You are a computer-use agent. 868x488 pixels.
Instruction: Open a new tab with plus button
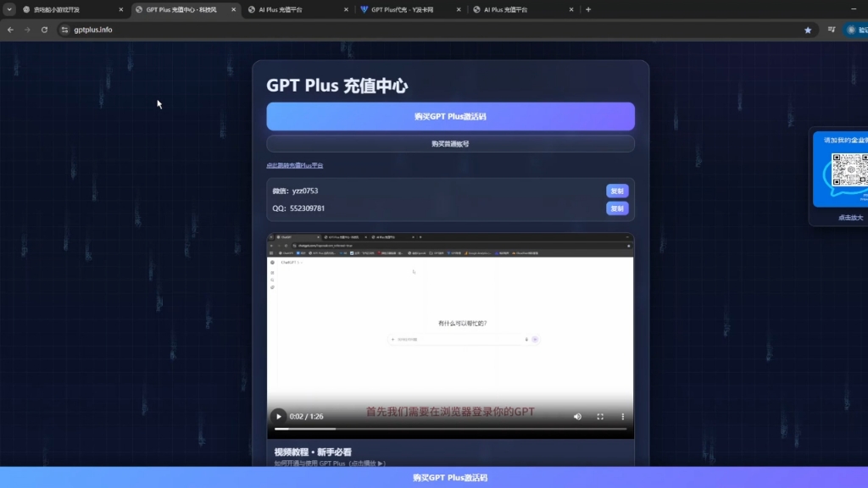tap(588, 9)
